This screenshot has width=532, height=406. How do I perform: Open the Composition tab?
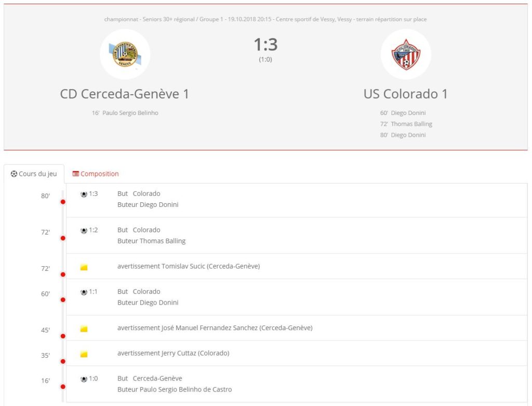point(96,174)
